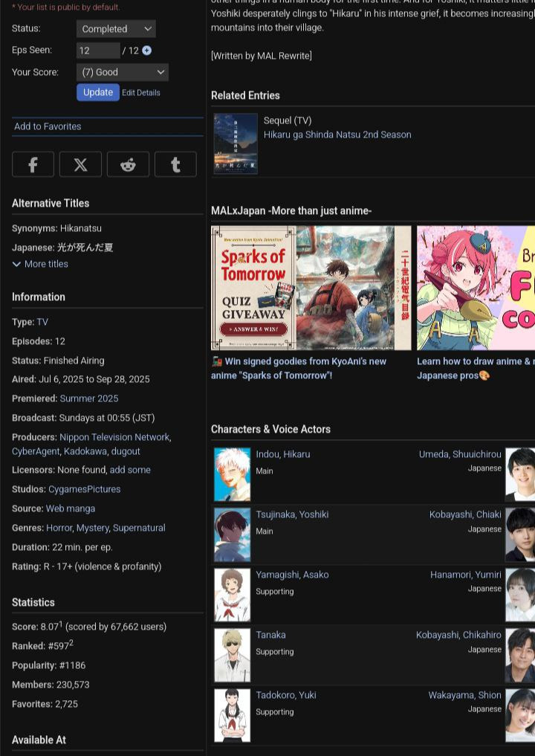Screen dimensions: 535x756
Task: Click Add to Favorites
Action: coord(48,126)
